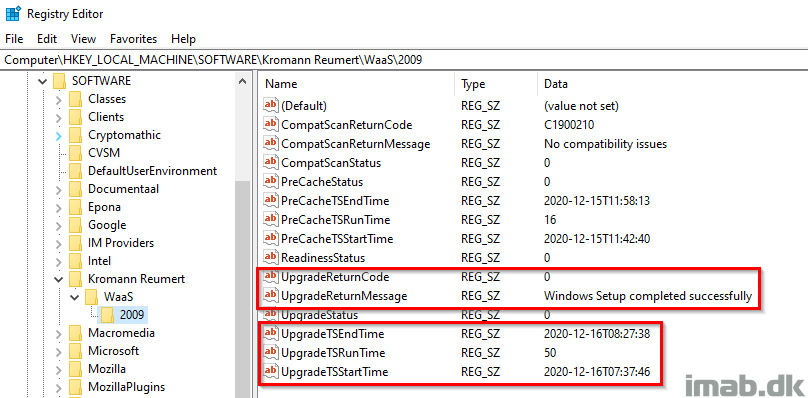Image resolution: width=808 pixels, height=398 pixels.
Task: Select the ReadinessStatus value icon
Action: tap(271, 257)
